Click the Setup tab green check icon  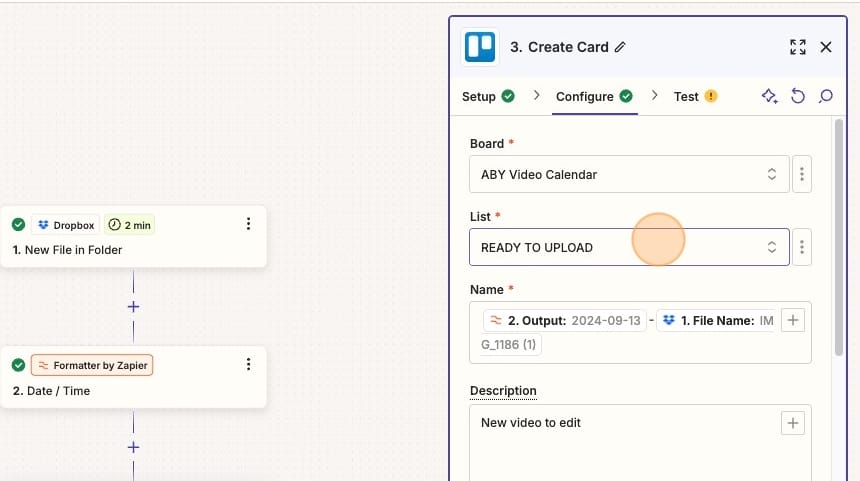pyautogui.click(x=508, y=96)
